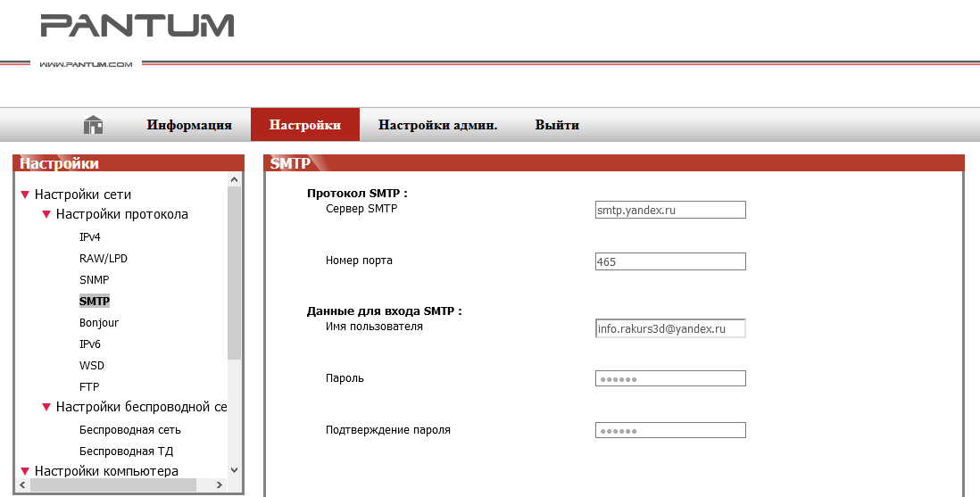Open the Информация tab

click(189, 125)
